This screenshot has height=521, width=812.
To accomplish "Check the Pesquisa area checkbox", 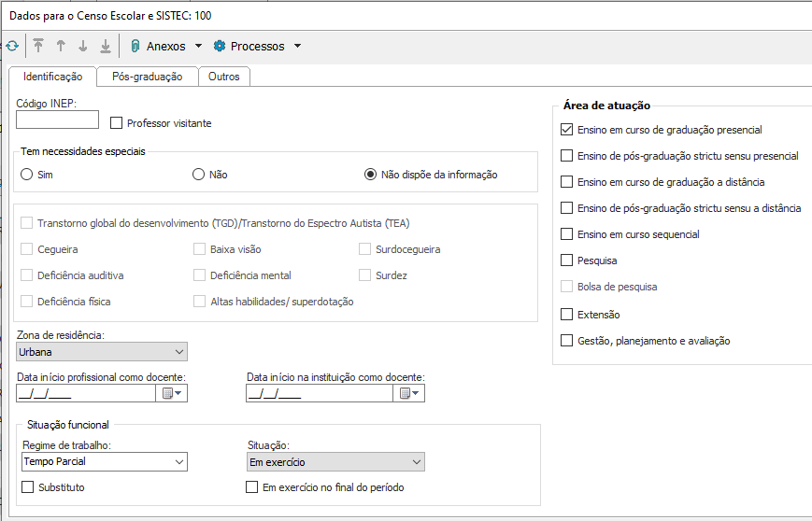I will click(567, 260).
